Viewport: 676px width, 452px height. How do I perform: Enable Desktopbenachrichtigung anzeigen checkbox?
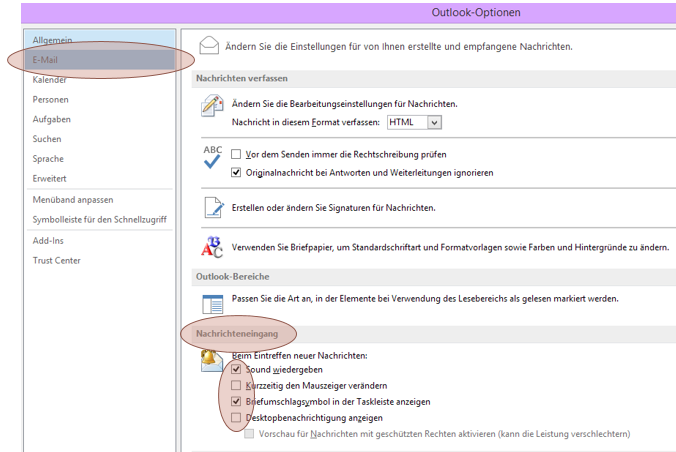(x=236, y=417)
